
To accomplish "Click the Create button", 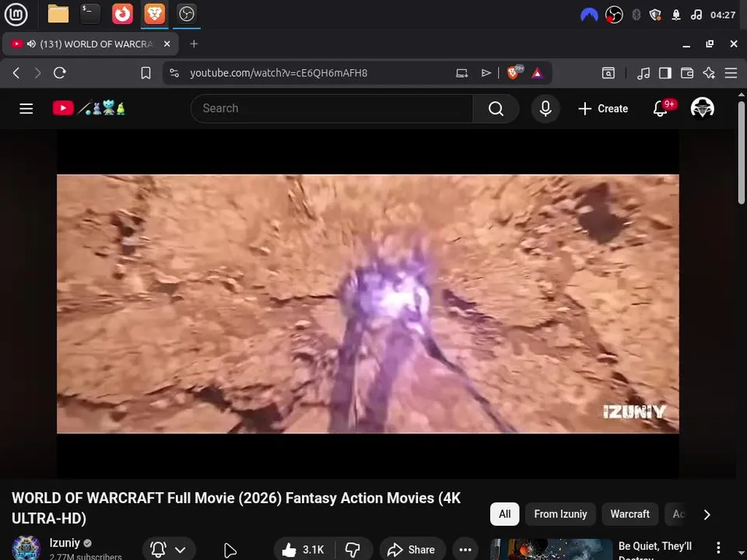I will (603, 109).
